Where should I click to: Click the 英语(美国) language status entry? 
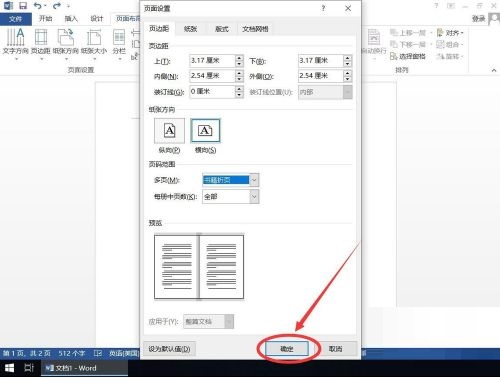click(123, 353)
